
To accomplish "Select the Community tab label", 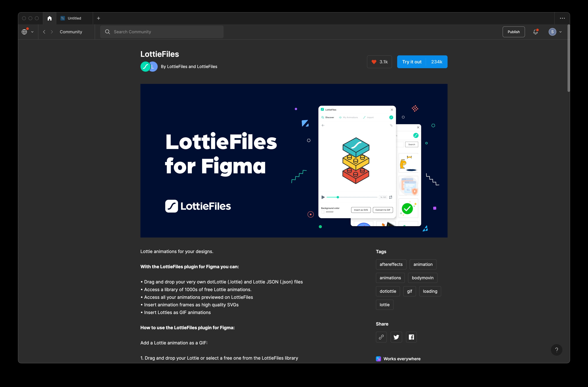I will coord(70,32).
